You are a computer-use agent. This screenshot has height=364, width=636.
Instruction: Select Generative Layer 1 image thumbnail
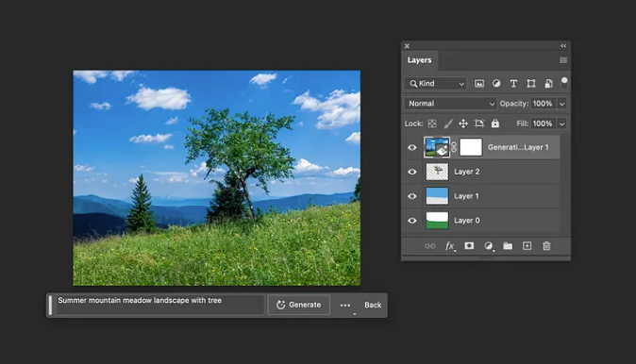point(437,147)
